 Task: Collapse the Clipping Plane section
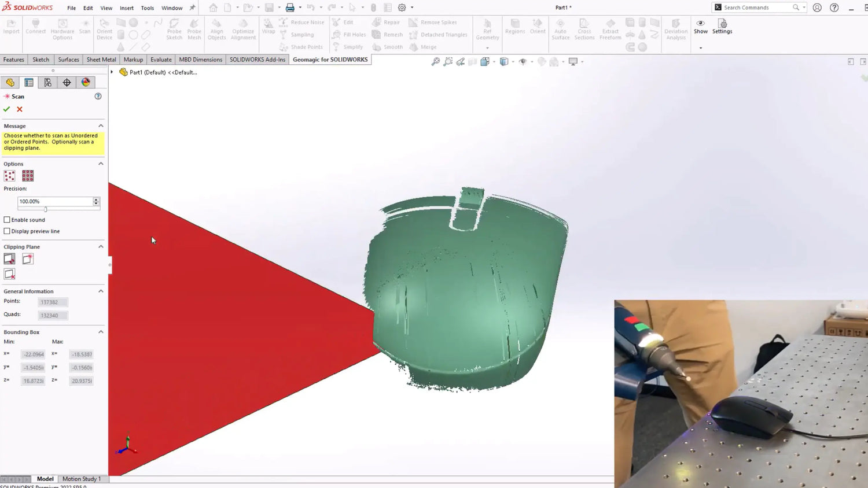point(101,247)
